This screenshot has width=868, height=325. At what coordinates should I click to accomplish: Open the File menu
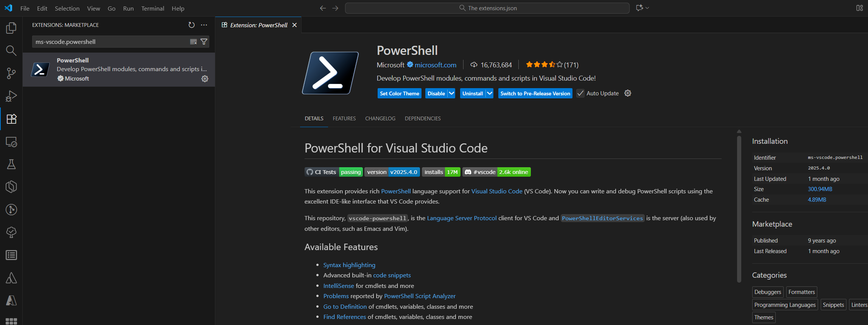click(x=25, y=8)
